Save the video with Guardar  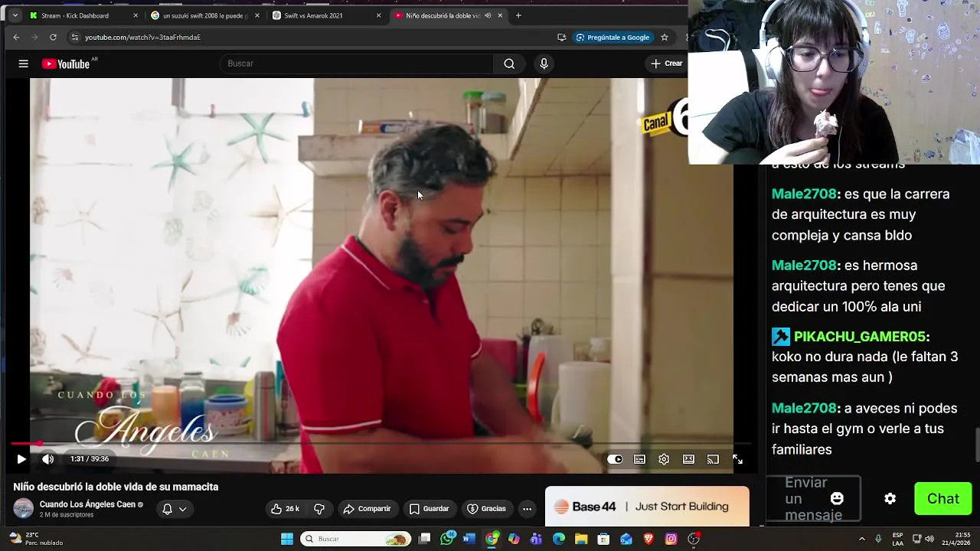point(429,509)
